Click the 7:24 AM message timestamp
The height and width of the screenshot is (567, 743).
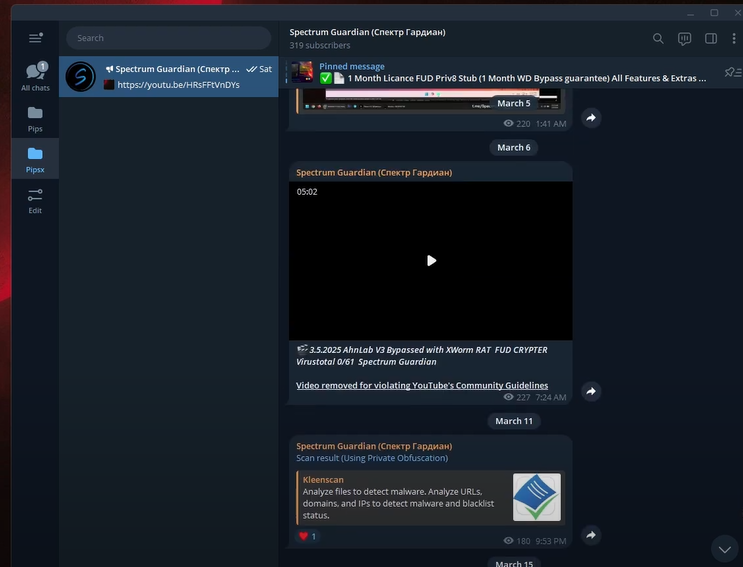[x=551, y=397]
